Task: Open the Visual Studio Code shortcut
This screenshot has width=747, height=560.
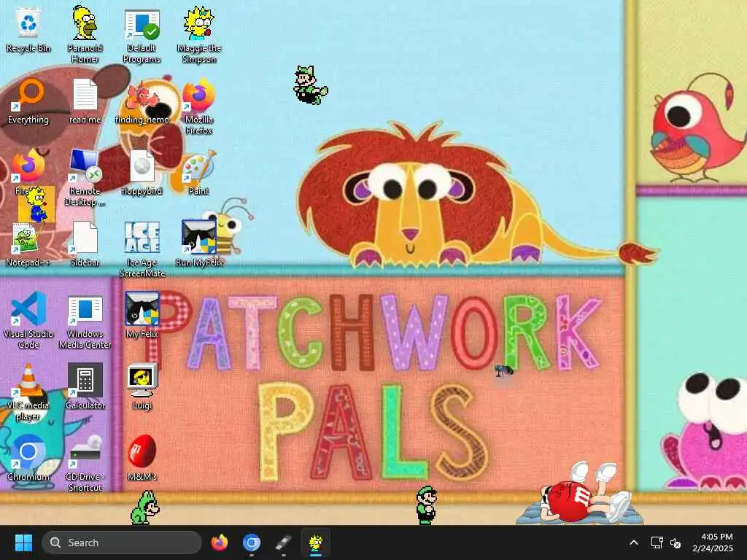Action: (28, 321)
